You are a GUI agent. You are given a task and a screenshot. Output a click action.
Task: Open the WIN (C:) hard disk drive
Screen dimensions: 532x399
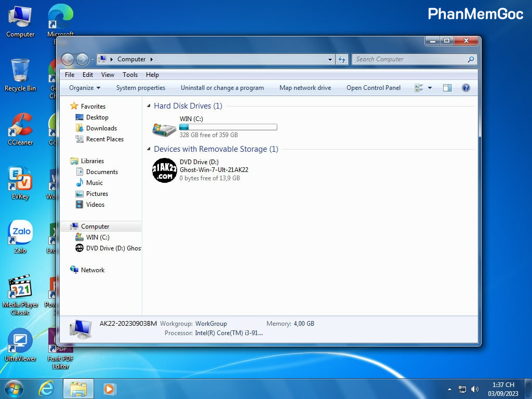[x=164, y=129]
